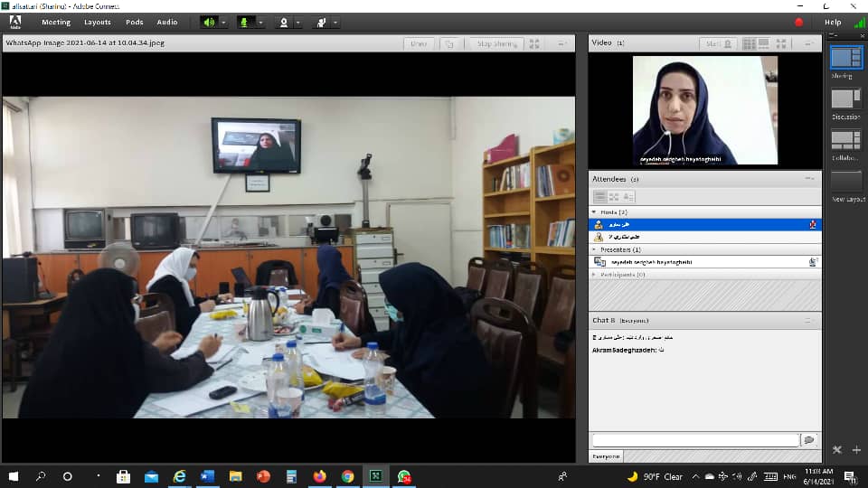Select the highlighted first host row

[704, 224]
